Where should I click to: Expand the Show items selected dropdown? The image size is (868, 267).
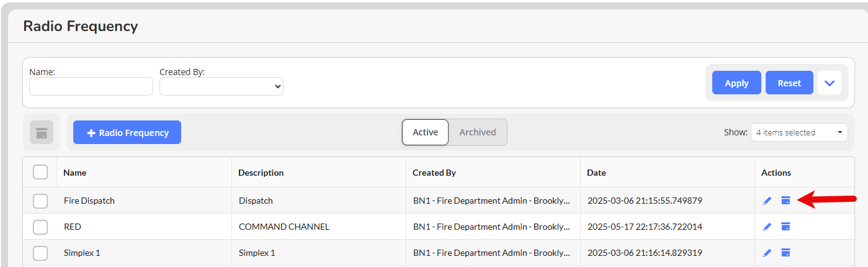799,132
